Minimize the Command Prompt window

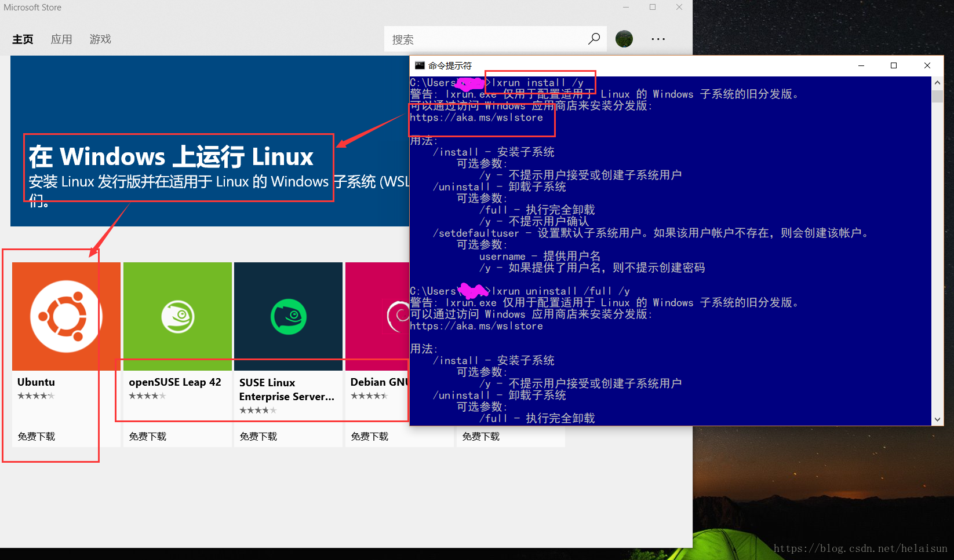(x=861, y=65)
